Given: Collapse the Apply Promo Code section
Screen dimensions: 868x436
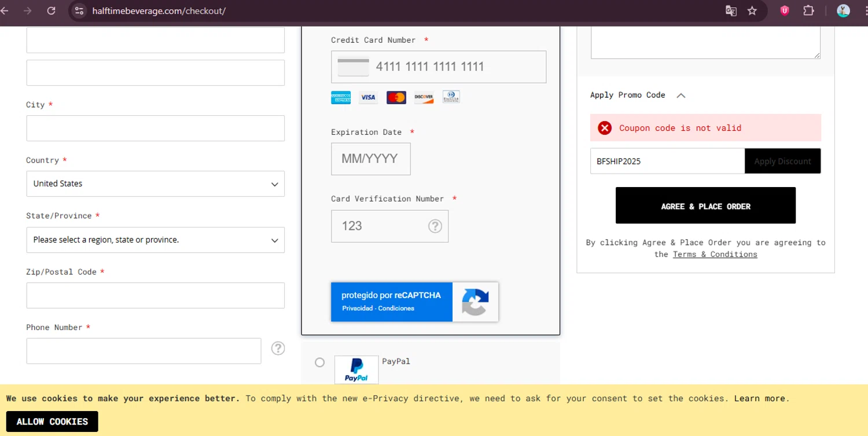Looking at the screenshot, I should click(681, 96).
